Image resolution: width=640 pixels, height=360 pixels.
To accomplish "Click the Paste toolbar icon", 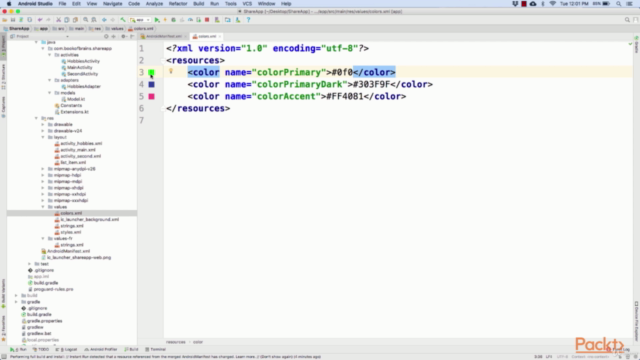I will [x=76, y=20].
